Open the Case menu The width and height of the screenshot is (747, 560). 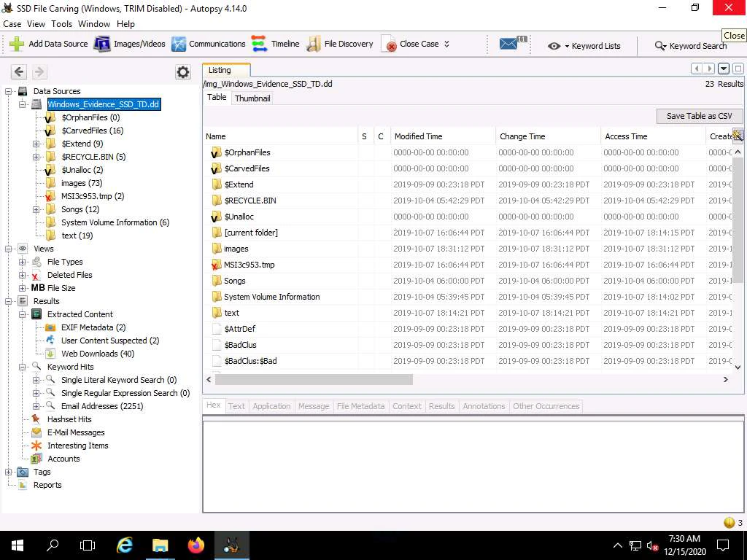(12, 24)
